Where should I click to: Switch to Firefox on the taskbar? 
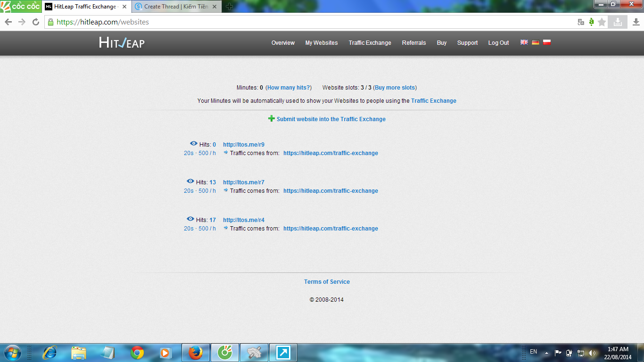(195, 353)
